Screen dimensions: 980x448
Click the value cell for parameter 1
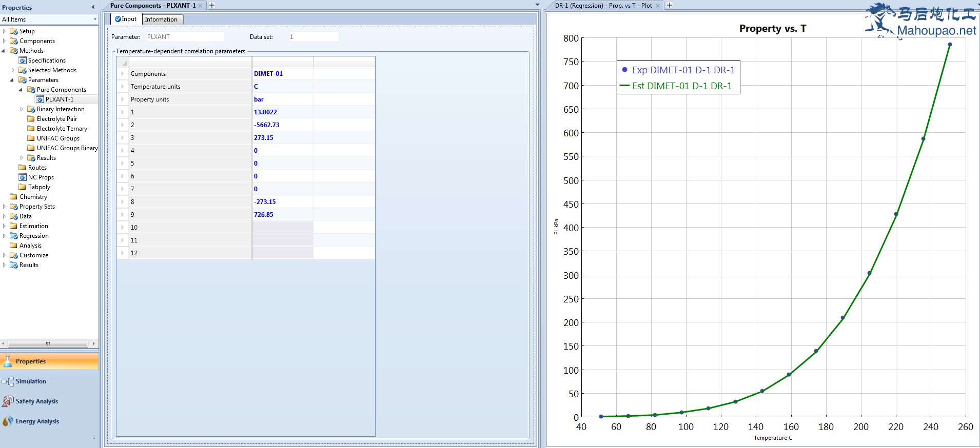click(x=282, y=112)
